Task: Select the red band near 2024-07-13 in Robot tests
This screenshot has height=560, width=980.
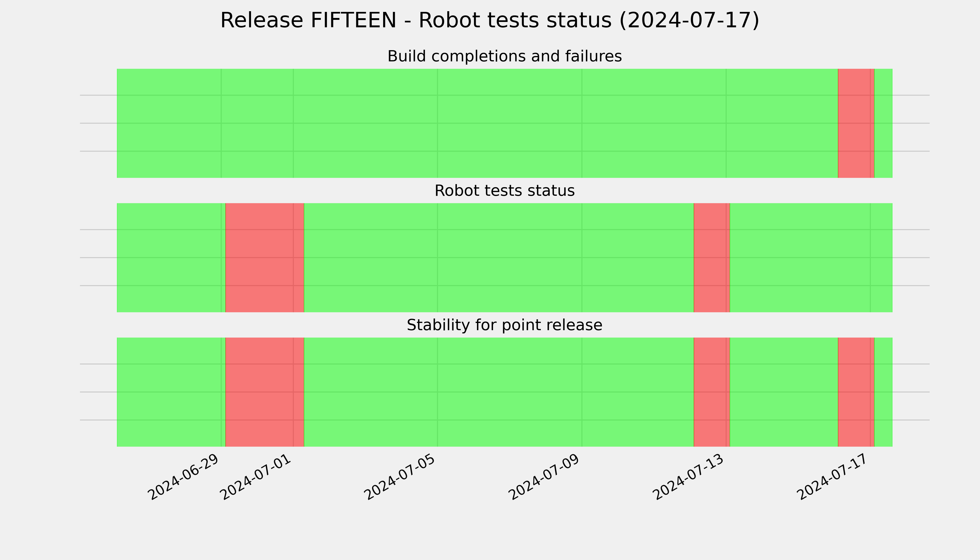Action: click(x=711, y=258)
